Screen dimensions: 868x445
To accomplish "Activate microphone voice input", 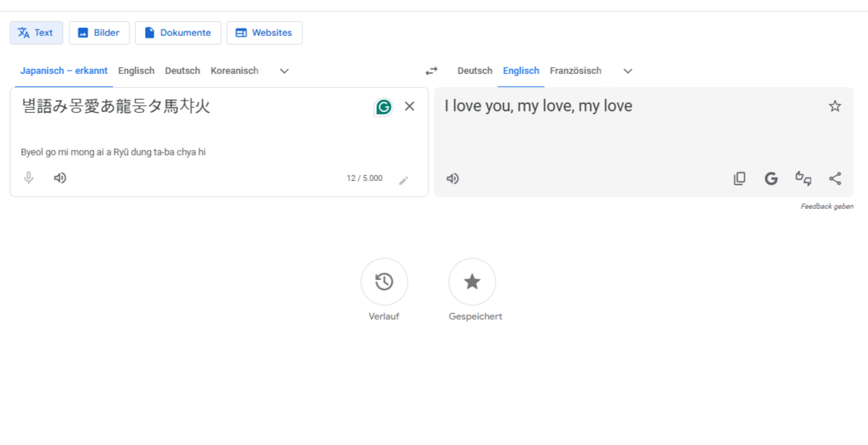I will (x=29, y=178).
